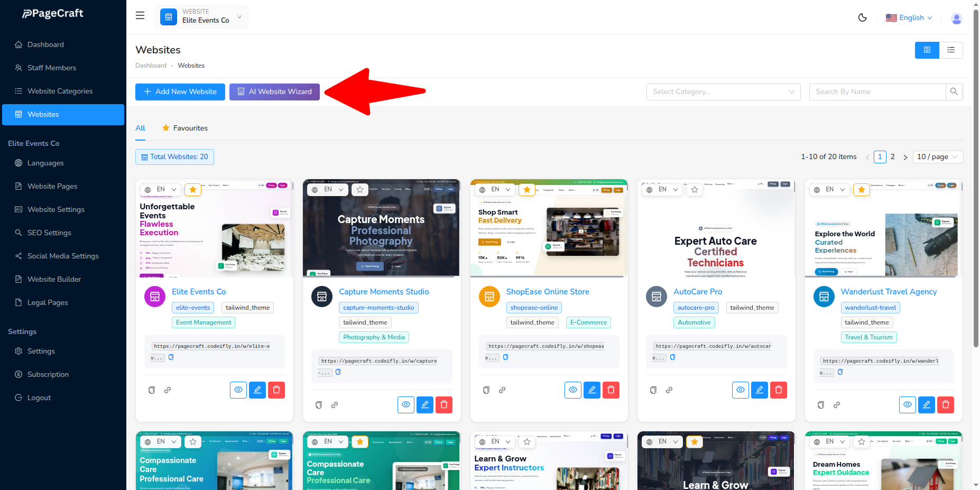
Task: Click the Add New Website button
Action: (x=180, y=91)
